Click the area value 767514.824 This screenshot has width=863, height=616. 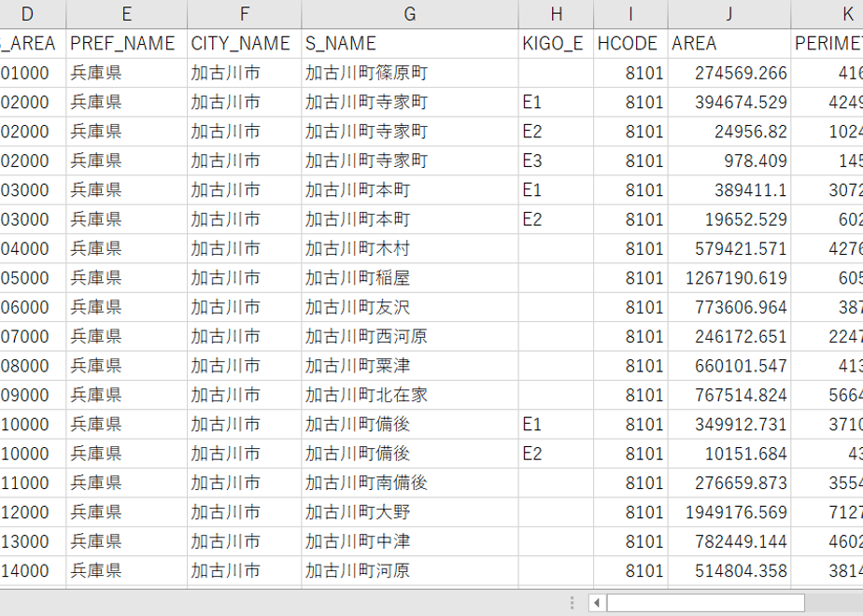pyautogui.click(x=729, y=395)
